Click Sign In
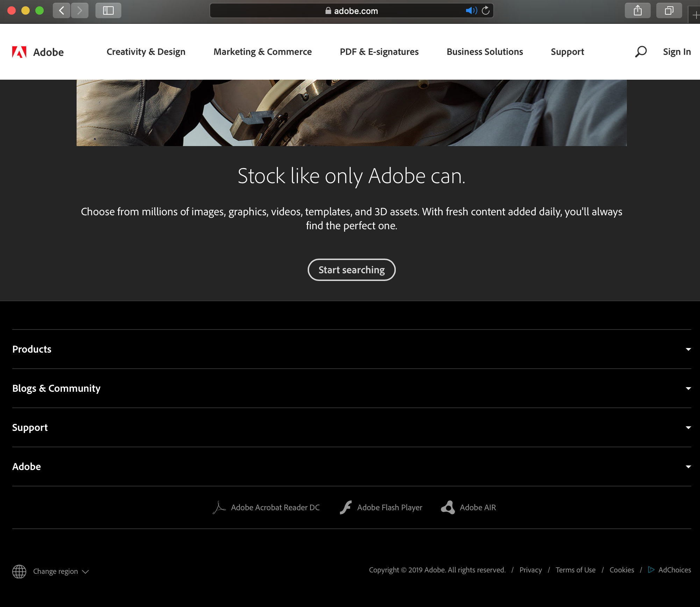 (x=677, y=52)
